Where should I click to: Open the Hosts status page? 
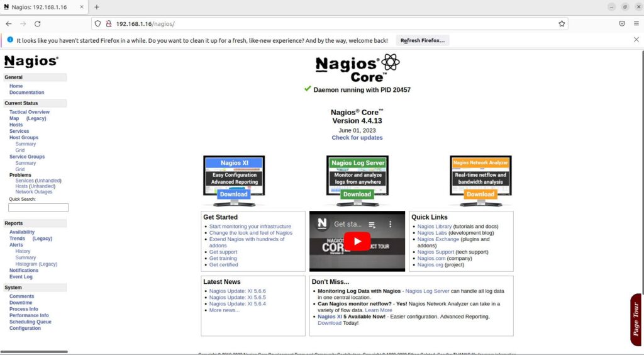pos(16,125)
